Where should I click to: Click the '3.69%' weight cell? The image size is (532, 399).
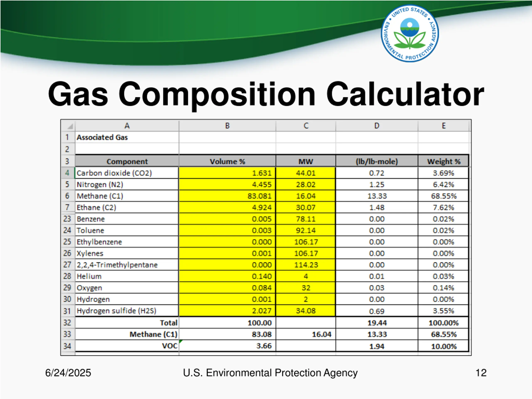443,173
